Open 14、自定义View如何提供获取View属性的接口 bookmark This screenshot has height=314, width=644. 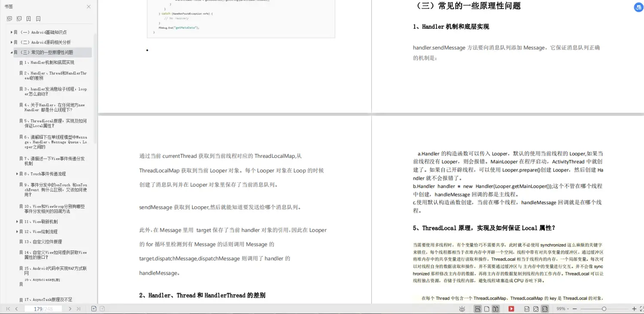coord(55,255)
